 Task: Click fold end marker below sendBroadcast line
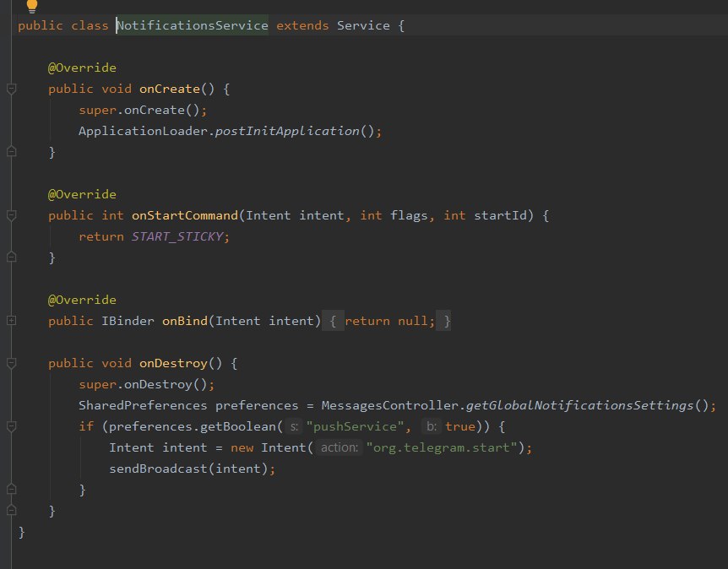point(12,489)
